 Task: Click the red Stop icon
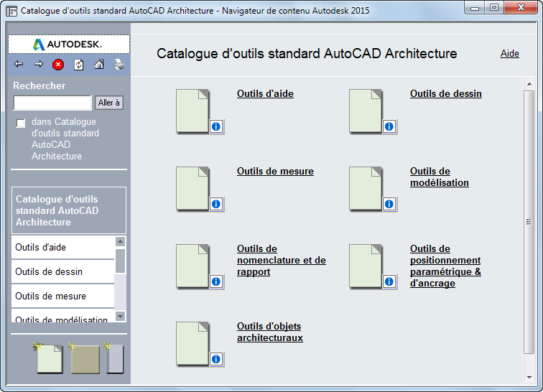tap(58, 65)
